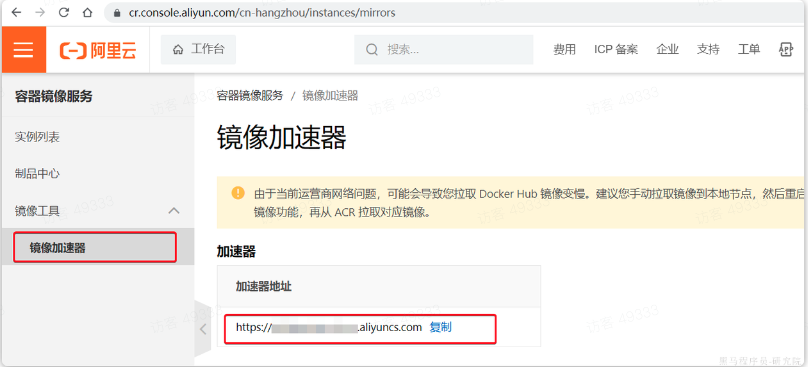The width and height of the screenshot is (808, 367).
Task: Click the 复制 copy link
Action: pyautogui.click(x=441, y=327)
